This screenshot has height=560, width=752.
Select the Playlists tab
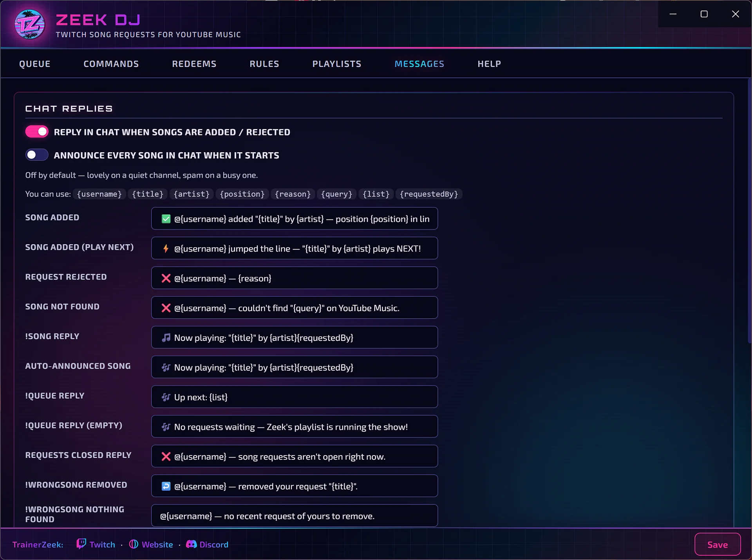(x=337, y=64)
